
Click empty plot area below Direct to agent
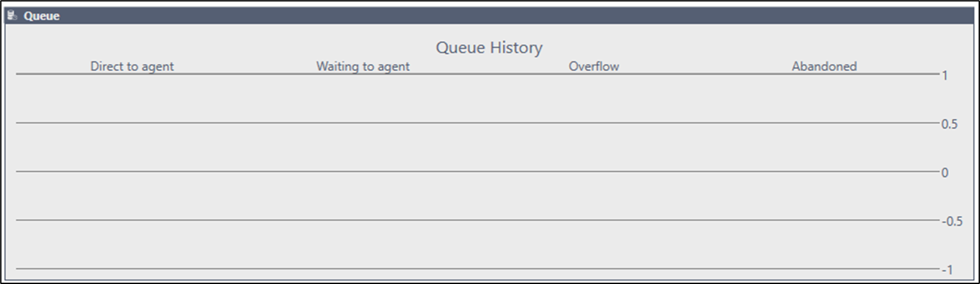[x=132, y=98]
